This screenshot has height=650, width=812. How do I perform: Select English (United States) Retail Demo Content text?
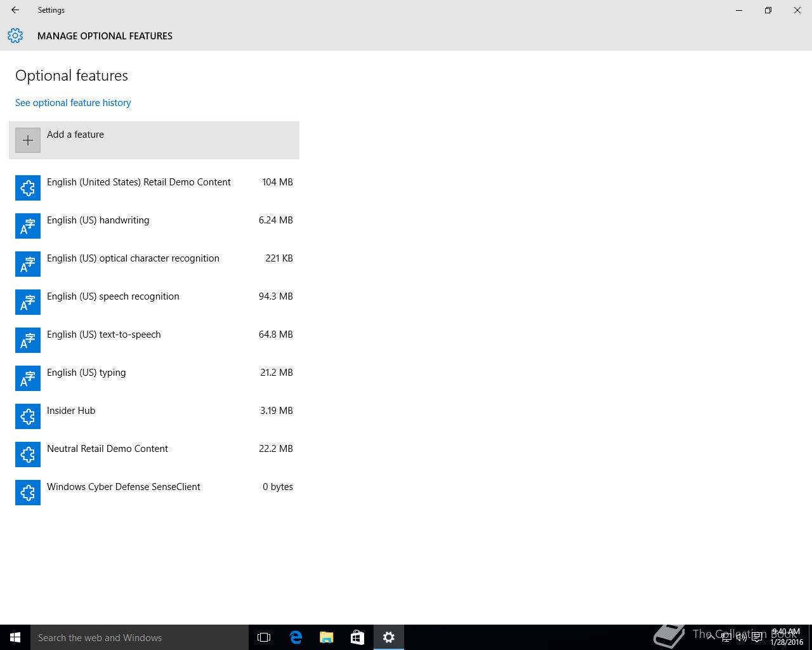pyautogui.click(x=139, y=182)
